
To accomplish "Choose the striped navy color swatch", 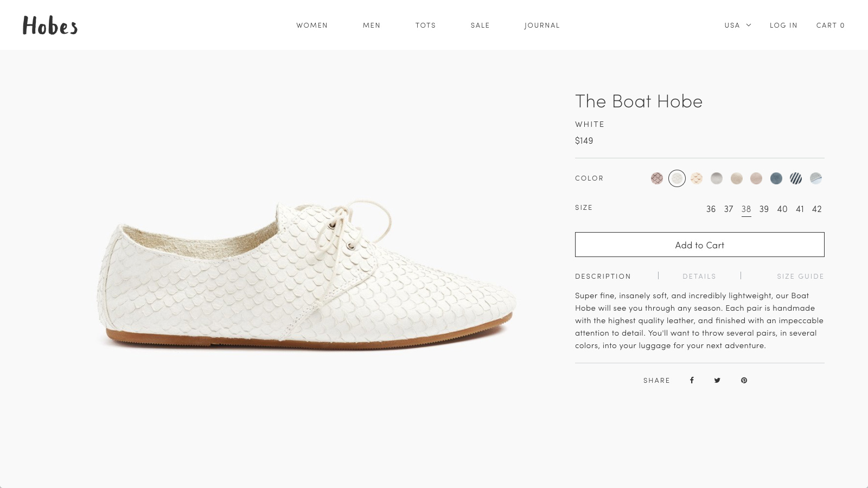I will [796, 178].
